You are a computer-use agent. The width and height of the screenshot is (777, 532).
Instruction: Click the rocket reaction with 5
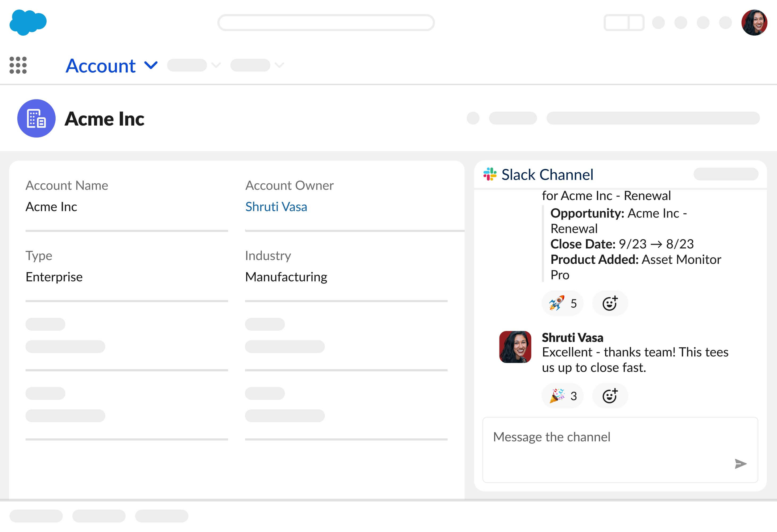pyautogui.click(x=562, y=304)
